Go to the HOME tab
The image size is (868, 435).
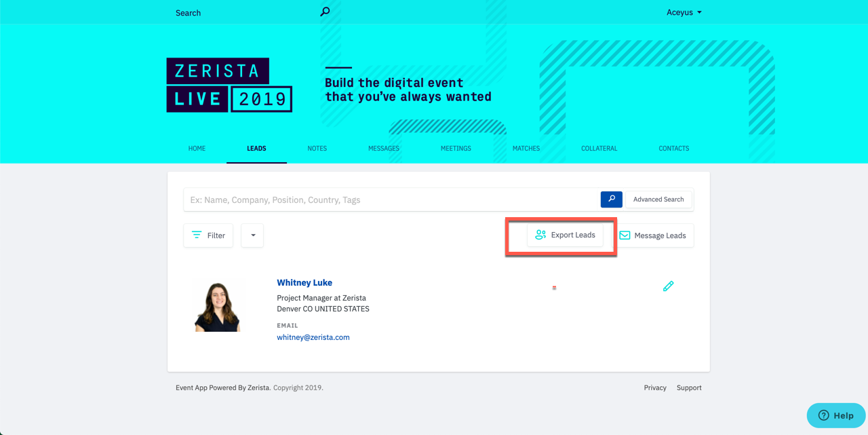pos(197,148)
